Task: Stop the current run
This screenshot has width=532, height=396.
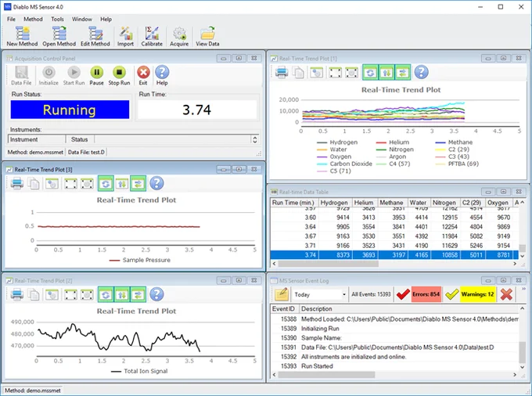Action: [x=119, y=75]
